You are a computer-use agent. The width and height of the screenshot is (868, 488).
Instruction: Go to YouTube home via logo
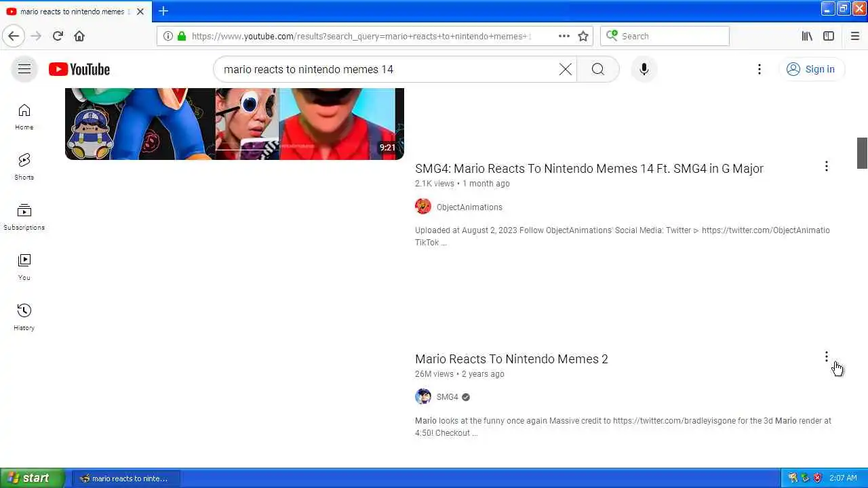79,69
